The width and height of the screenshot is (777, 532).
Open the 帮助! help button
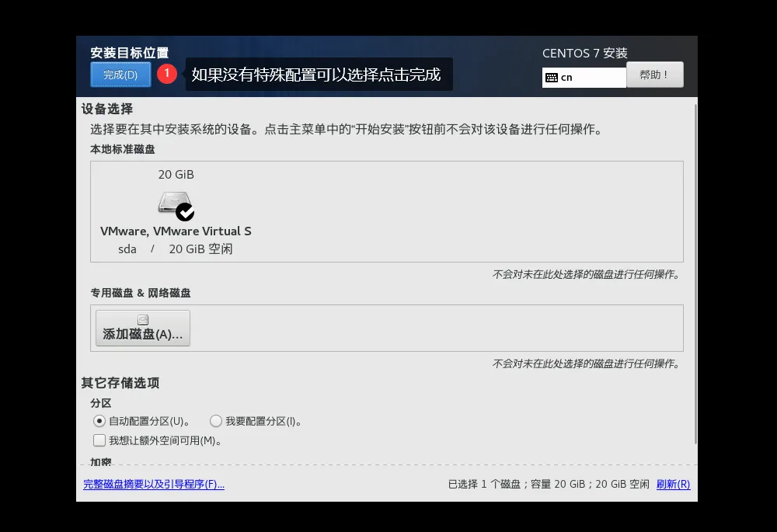[654, 75]
